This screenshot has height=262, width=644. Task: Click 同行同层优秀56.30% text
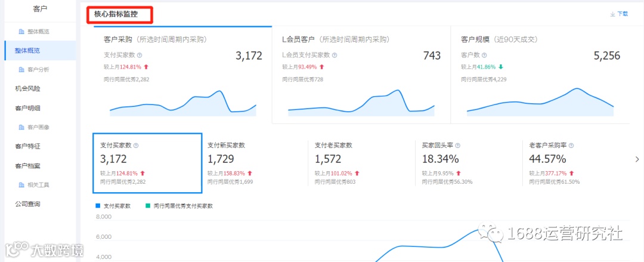click(x=447, y=181)
